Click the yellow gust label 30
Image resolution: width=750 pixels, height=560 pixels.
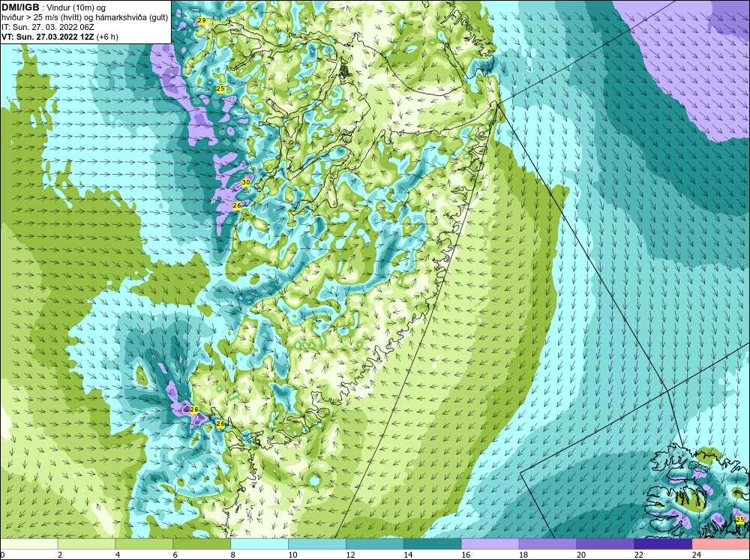[246, 182]
